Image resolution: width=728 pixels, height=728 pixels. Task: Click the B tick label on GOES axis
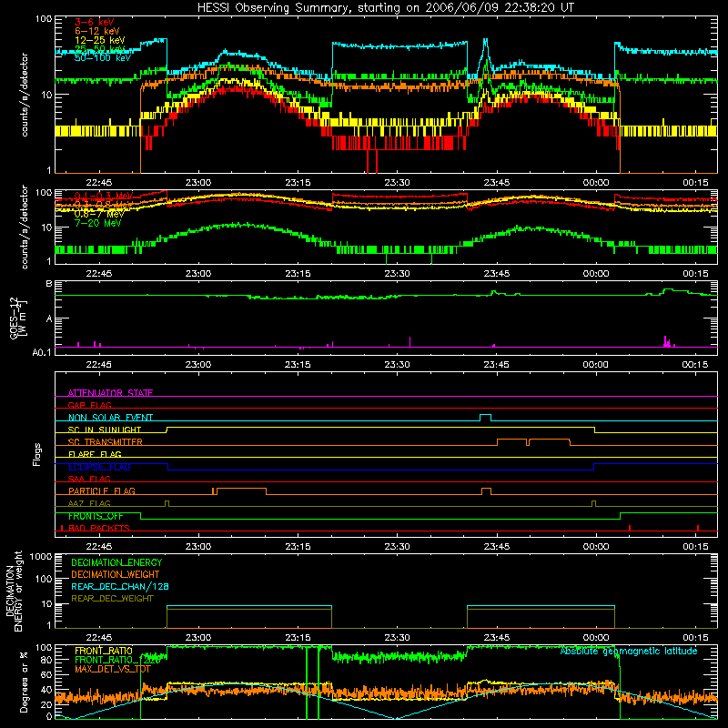49,283
